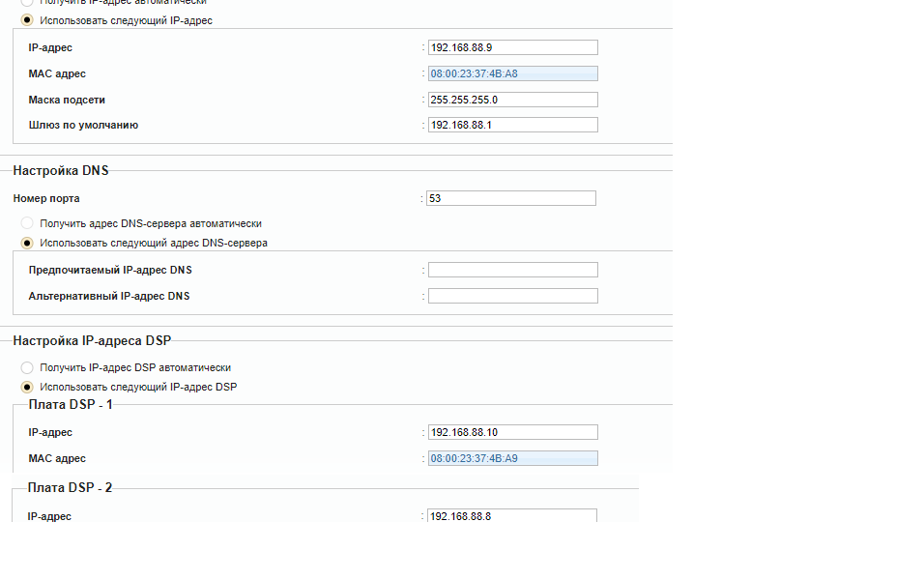This screenshot has width=924, height=580.
Task: Click the 'Настройка IP-адреса DSP' section heading
Action: click(x=92, y=340)
